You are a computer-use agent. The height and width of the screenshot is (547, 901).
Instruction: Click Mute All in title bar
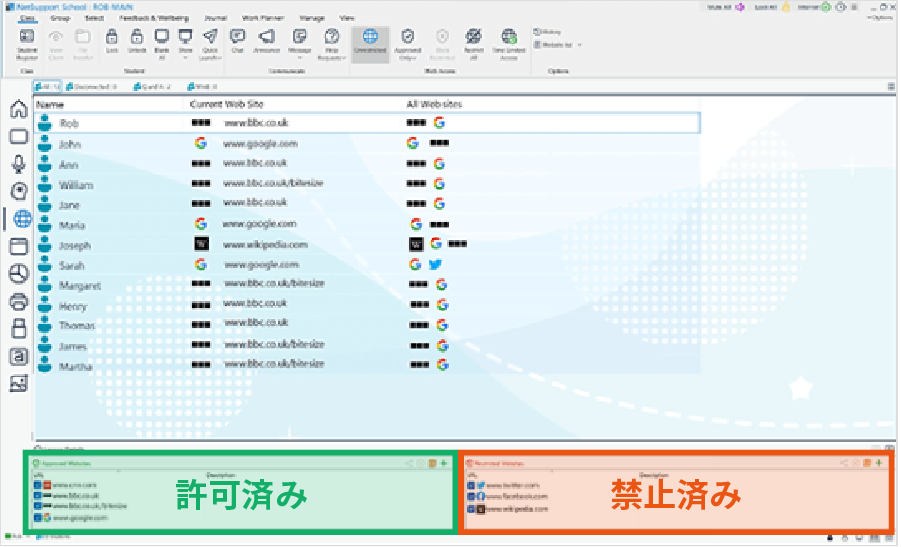725,7
